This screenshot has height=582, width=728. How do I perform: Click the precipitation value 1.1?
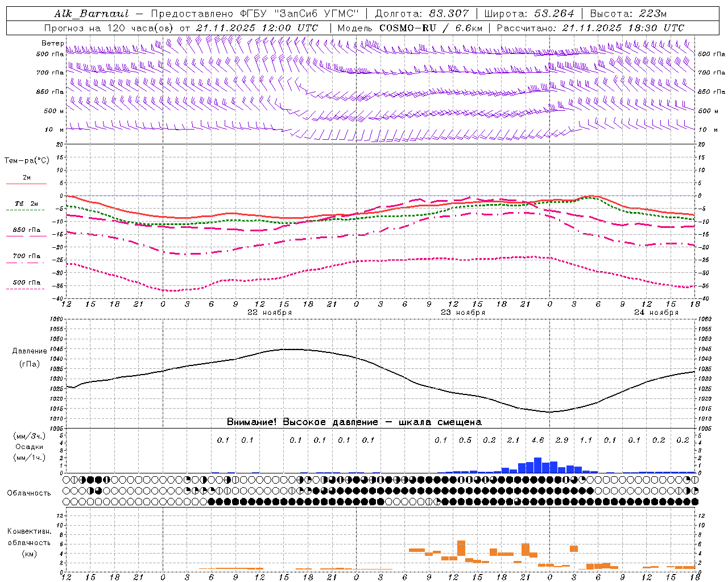pos(586,440)
